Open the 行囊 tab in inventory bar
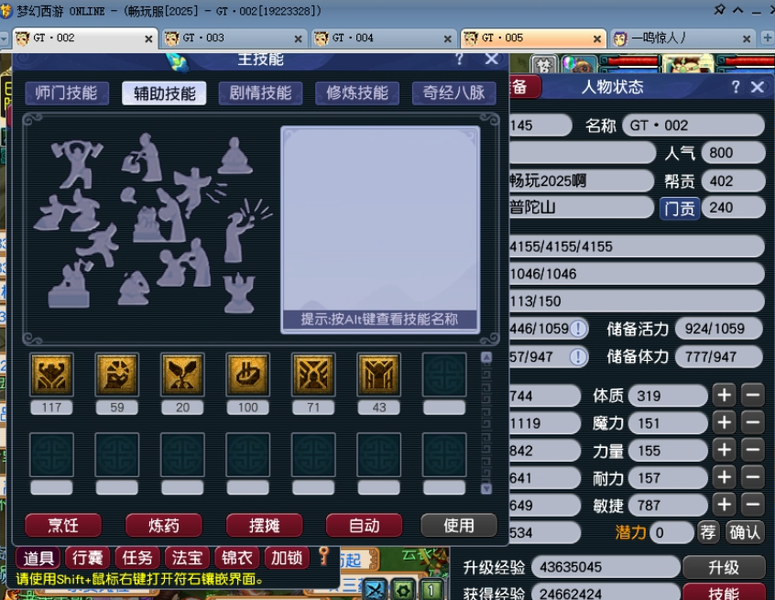The height and width of the screenshot is (600, 775). coord(87,557)
